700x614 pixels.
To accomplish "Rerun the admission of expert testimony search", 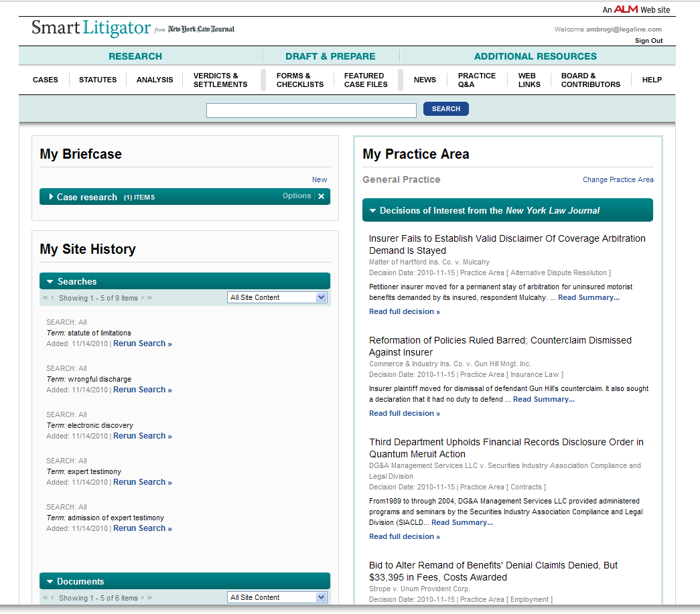I will click(143, 528).
